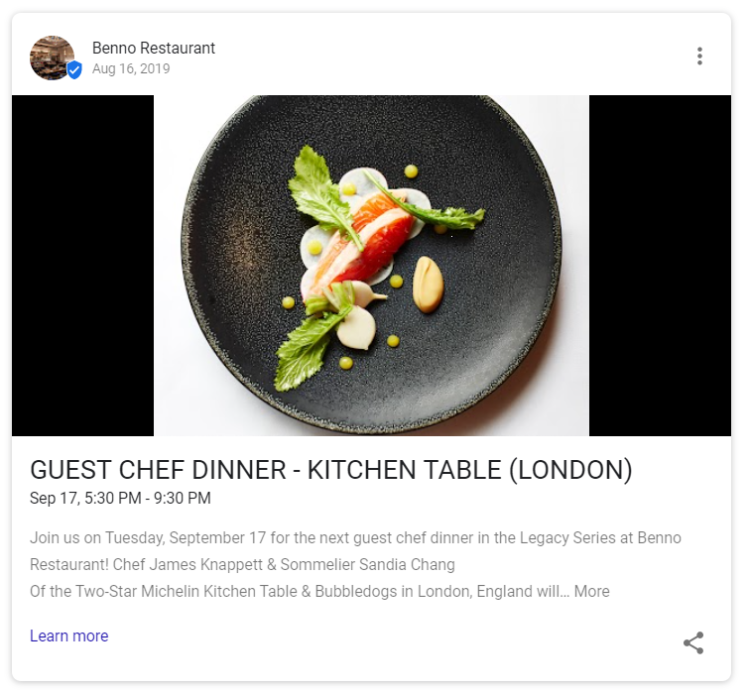Viewport: 750px width, 692px height.
Task: Click the Benno Restaurant profile avatar
Action: click(52, 58)
